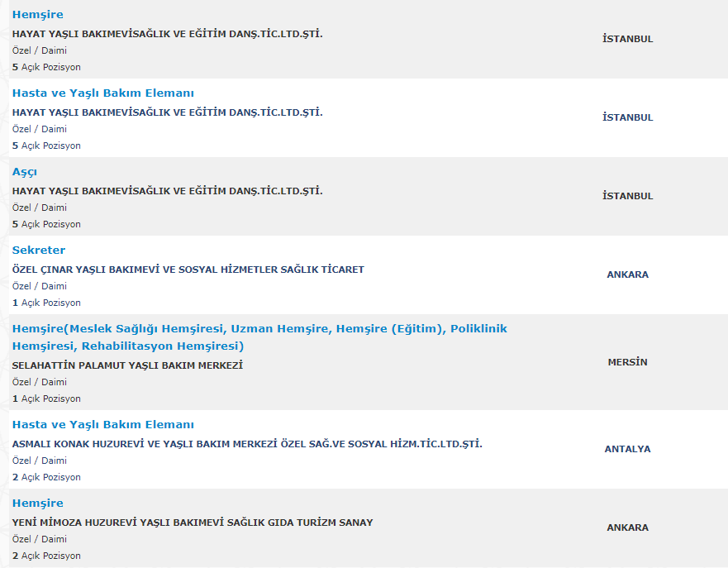
Task: Click İSTANBUL location of first Hemşire listing
Action: [x=627, y=39]
